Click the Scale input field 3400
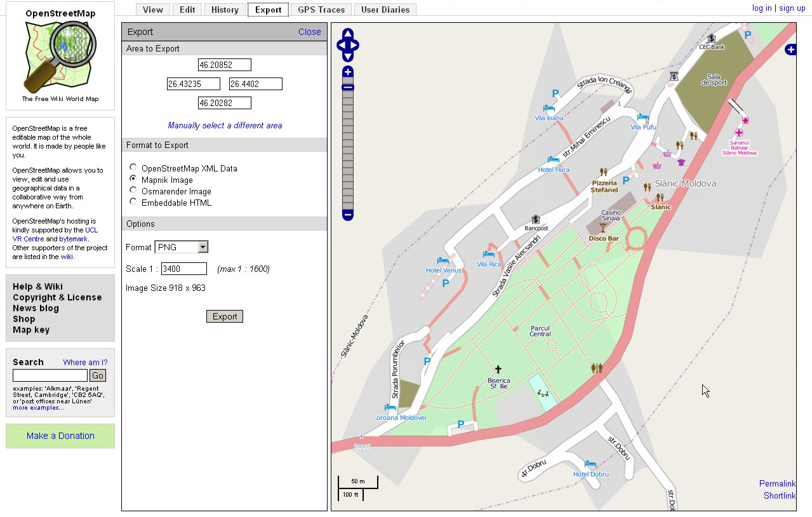The image size is (812, 517). pos(184,269)
